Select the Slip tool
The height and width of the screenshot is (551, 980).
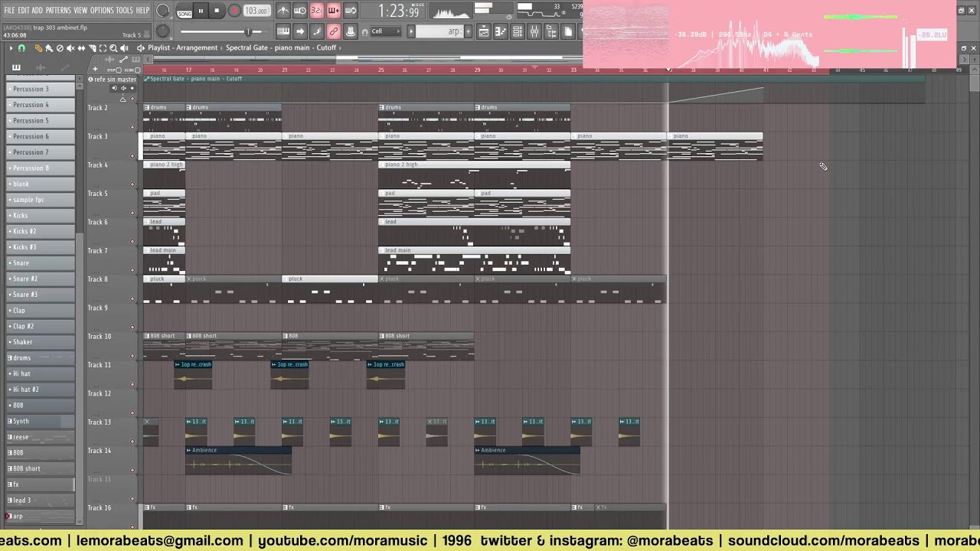pyautogui.click(x=81, y=48)
